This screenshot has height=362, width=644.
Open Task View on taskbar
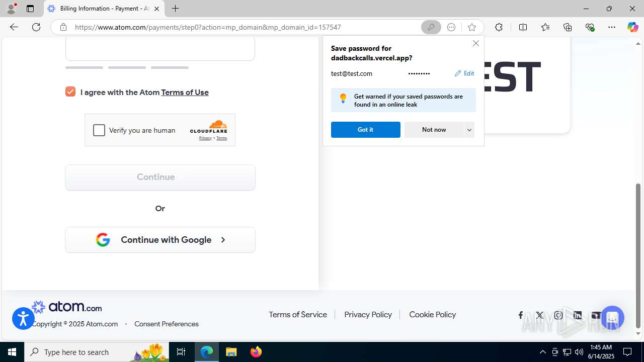[181, 352]
